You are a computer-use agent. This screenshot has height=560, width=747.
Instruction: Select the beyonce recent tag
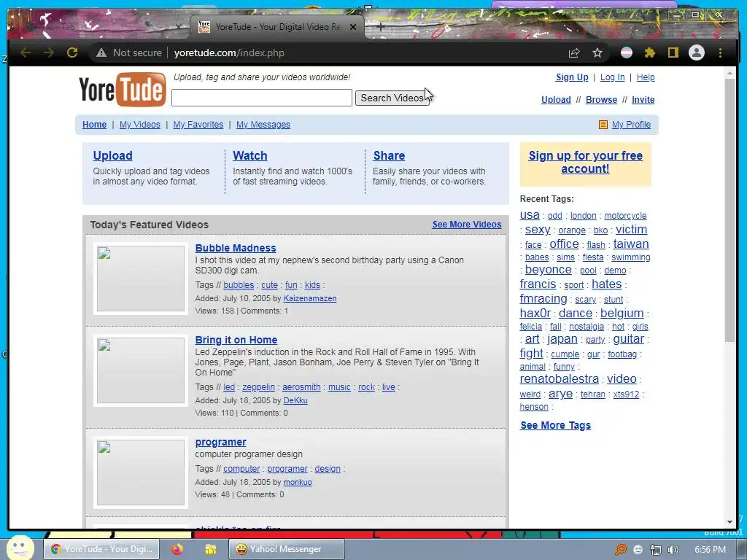point(549,270)
